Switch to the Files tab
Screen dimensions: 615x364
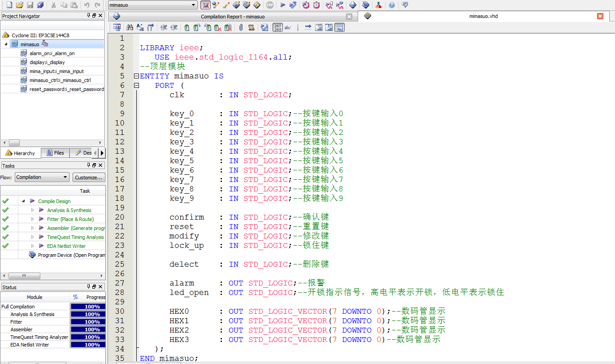click(x=55, y=153)
